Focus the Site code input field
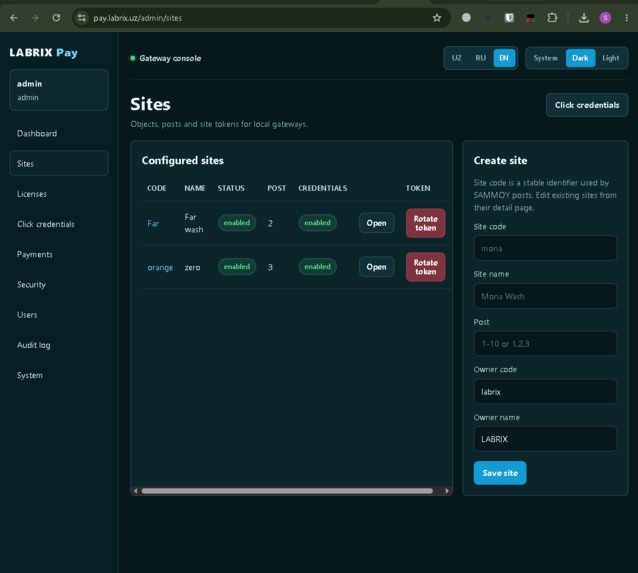The height and width of the screenshot is (573, 638). pyautogui.click(x=545, y=248)
